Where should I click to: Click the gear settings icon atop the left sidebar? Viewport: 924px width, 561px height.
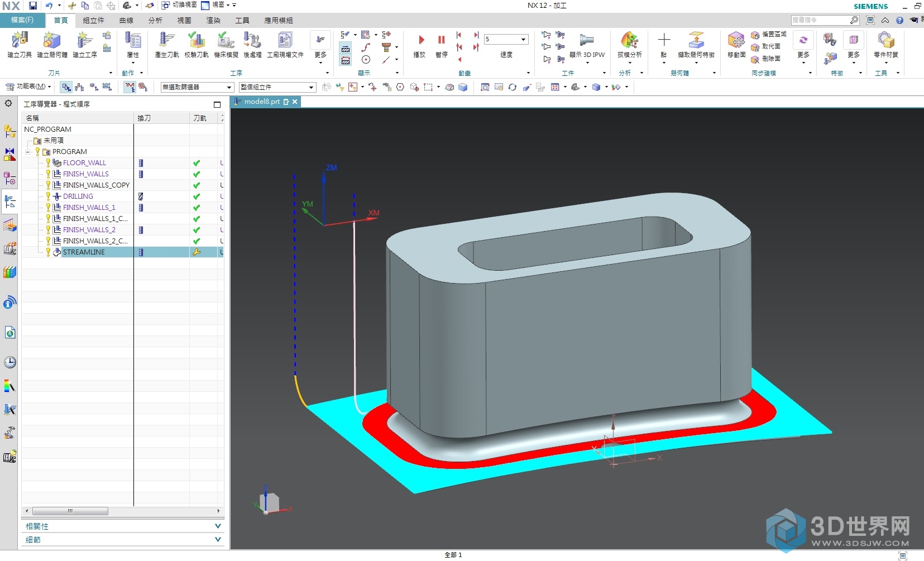click(x=8, y=103)
